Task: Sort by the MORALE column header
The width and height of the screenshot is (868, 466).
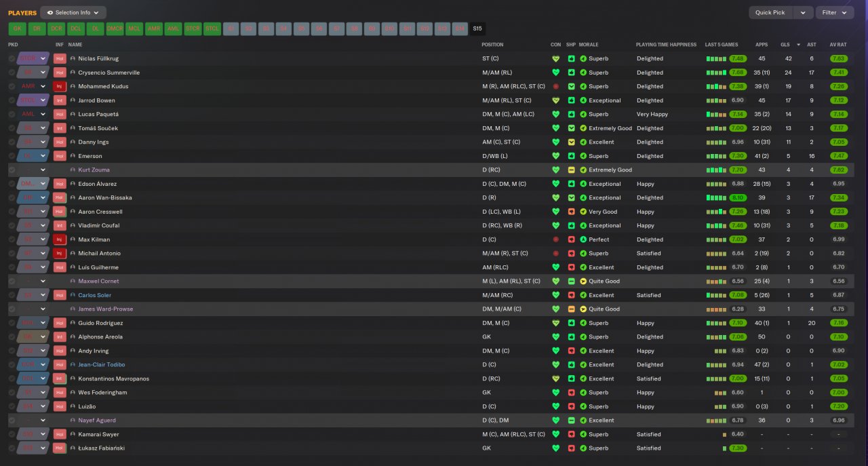Action: coord(589,45)
